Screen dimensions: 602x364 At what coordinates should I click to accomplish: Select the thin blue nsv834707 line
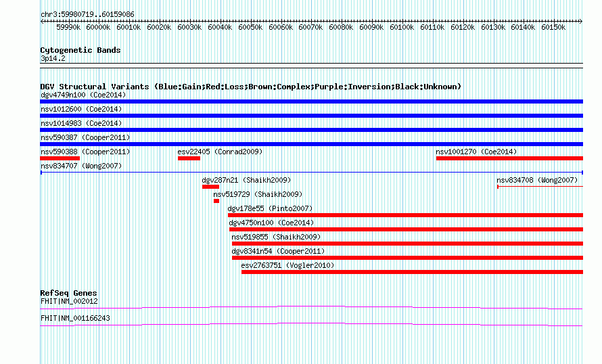tap(311, 173)
